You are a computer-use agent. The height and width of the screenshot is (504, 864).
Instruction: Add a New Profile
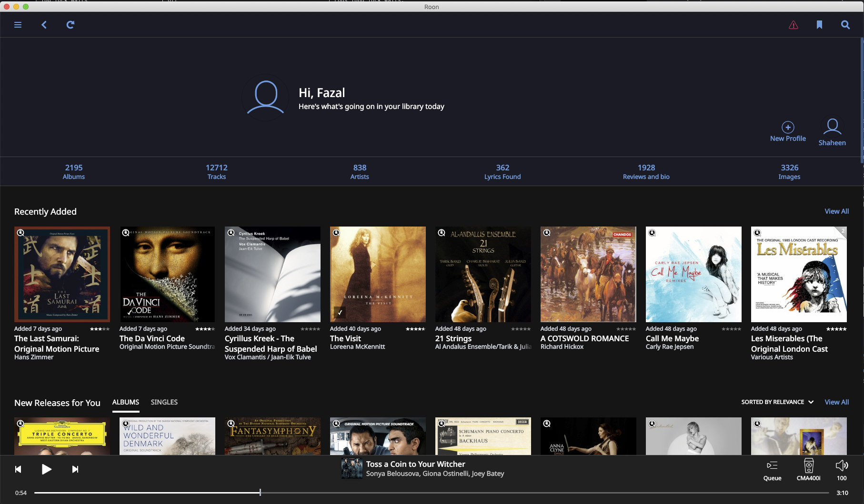click(x=788, y=131)
